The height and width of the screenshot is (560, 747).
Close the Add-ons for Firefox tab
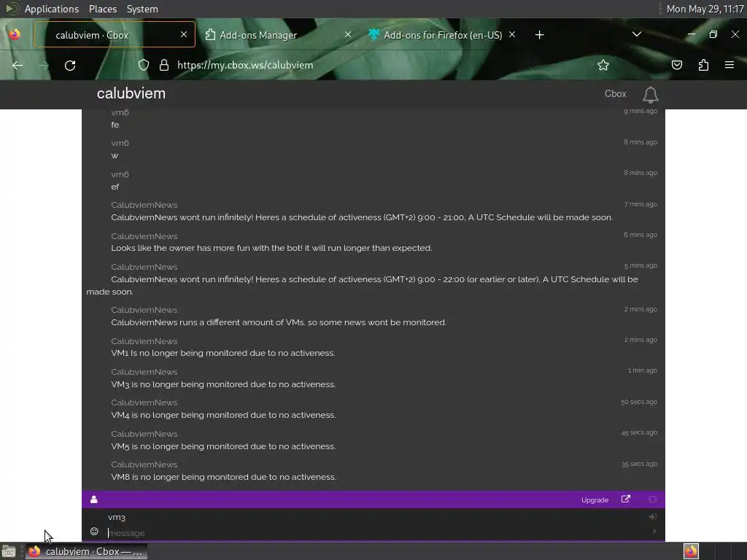(x=512, y=34)
